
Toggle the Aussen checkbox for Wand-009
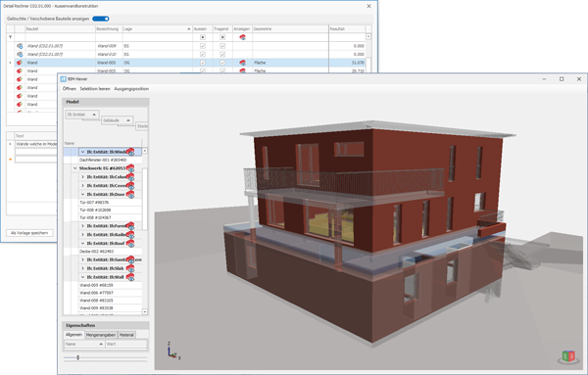[x=203, y=46]
